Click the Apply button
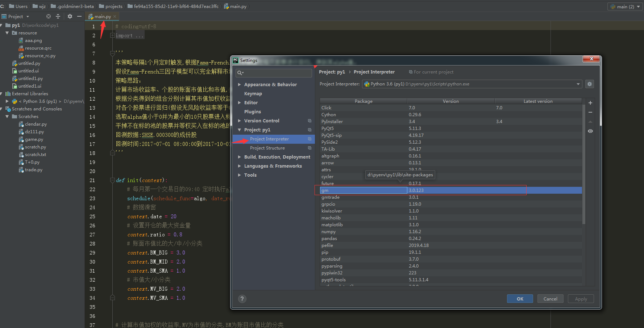This screenshot has width=644, height=328. click(581, 299)
